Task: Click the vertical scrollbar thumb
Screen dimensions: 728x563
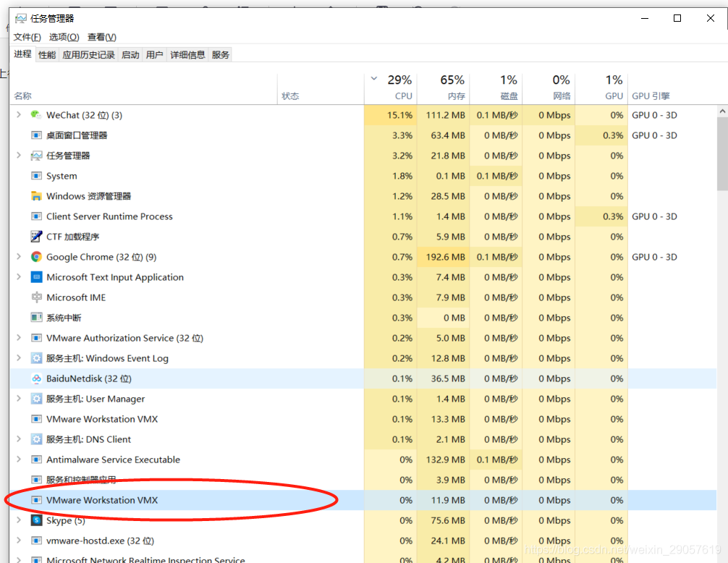Action: 722,153
